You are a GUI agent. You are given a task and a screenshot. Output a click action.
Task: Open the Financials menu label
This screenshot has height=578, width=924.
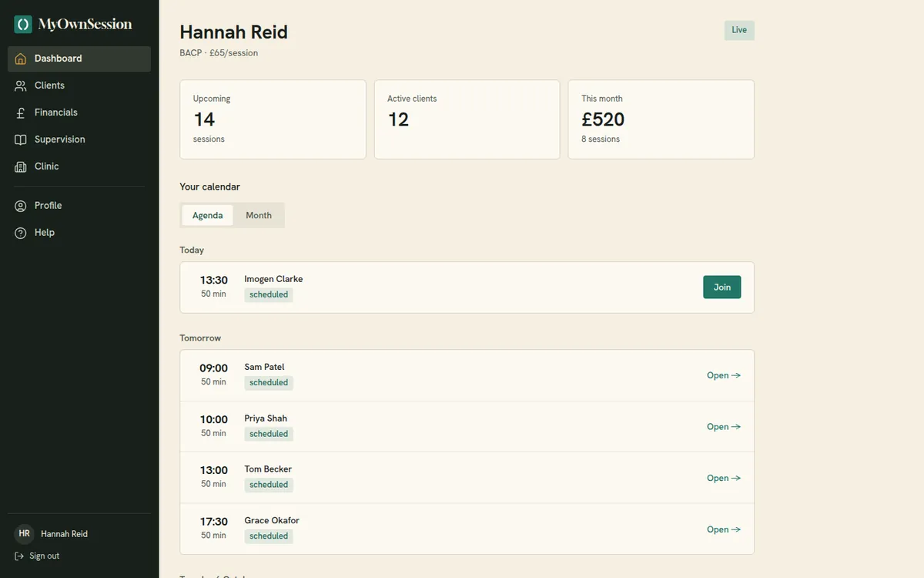(x=56, y=113)
